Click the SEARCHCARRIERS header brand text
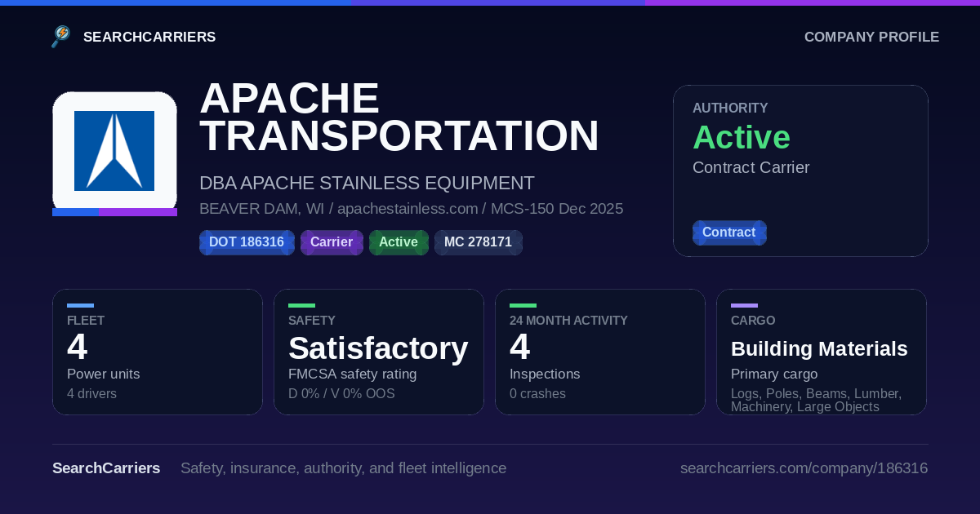 (x=149, y=37)
